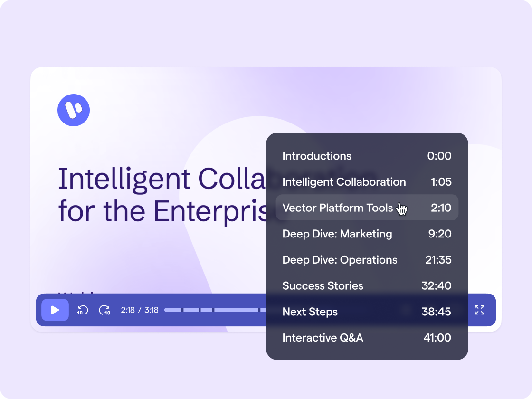Viewport: 532px width, 399px height.
Task: Click the play button
Action: [x=55, y=310]
